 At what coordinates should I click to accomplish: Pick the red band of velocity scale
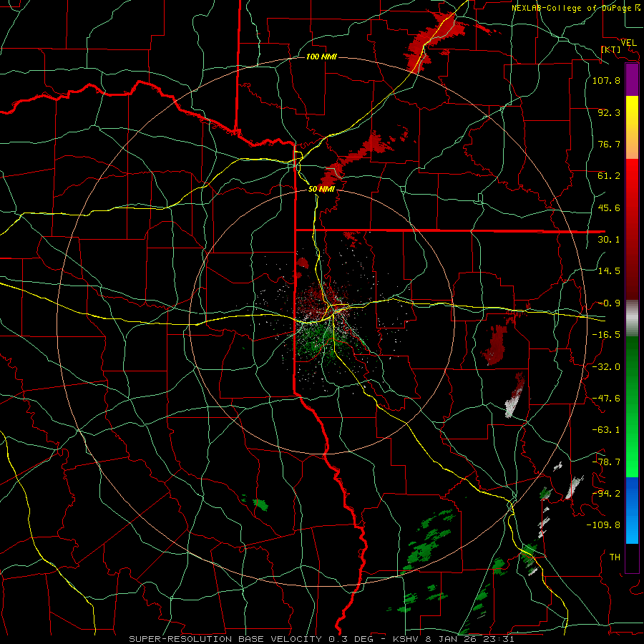click(x=632, y=229)
